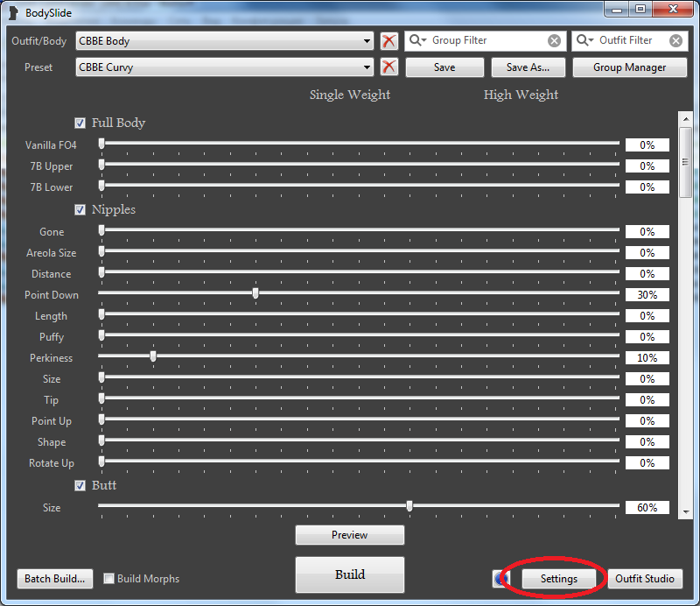Clear the Group Filter search field
This screenshot has width=700, height=606.
(554, 40)
